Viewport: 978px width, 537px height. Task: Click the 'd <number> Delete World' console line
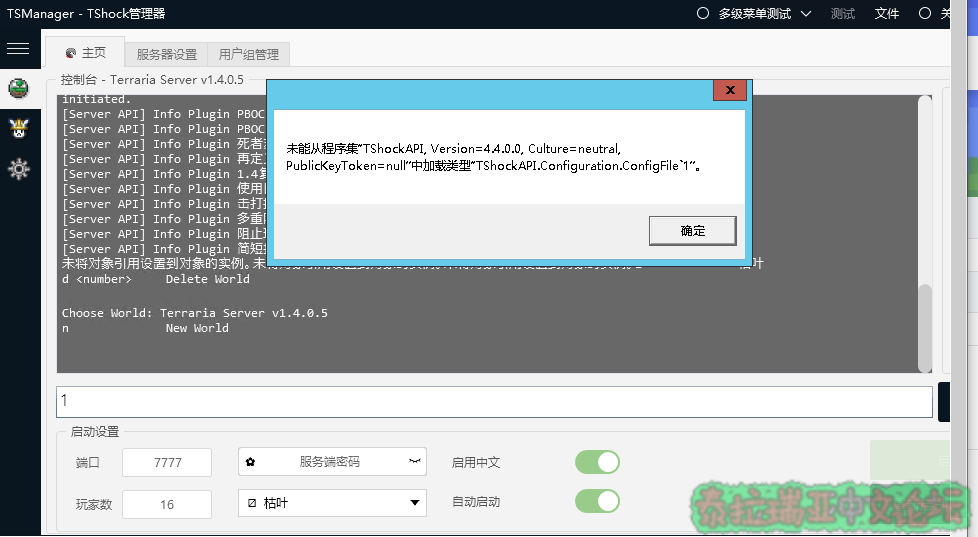[156, 279]
